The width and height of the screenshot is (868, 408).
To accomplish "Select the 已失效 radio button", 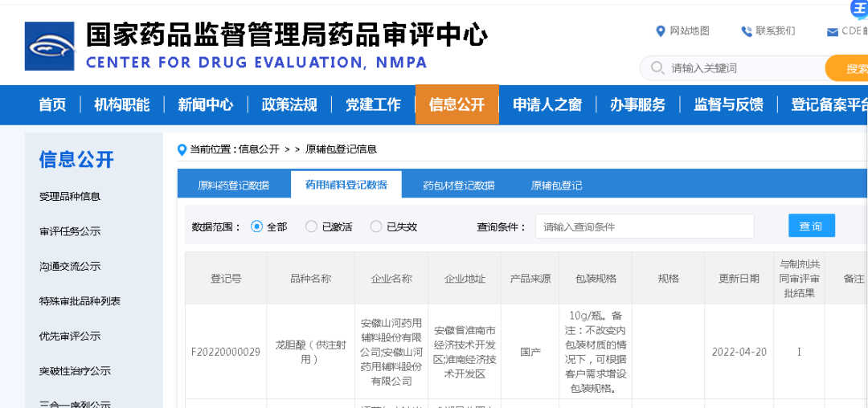I will point(376,226).
